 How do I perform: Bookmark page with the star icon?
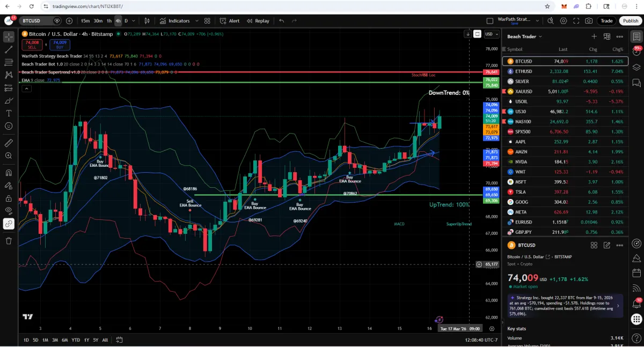coord(547,6)
